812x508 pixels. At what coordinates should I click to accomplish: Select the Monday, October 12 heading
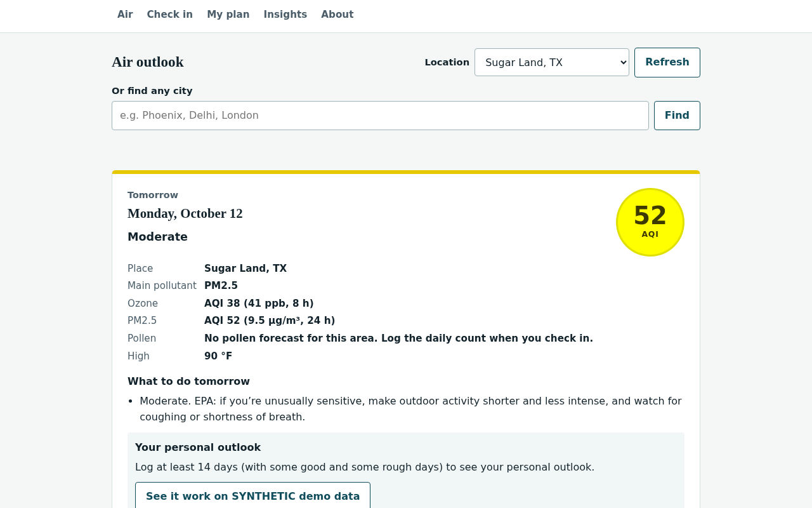[x=185, y=213]
